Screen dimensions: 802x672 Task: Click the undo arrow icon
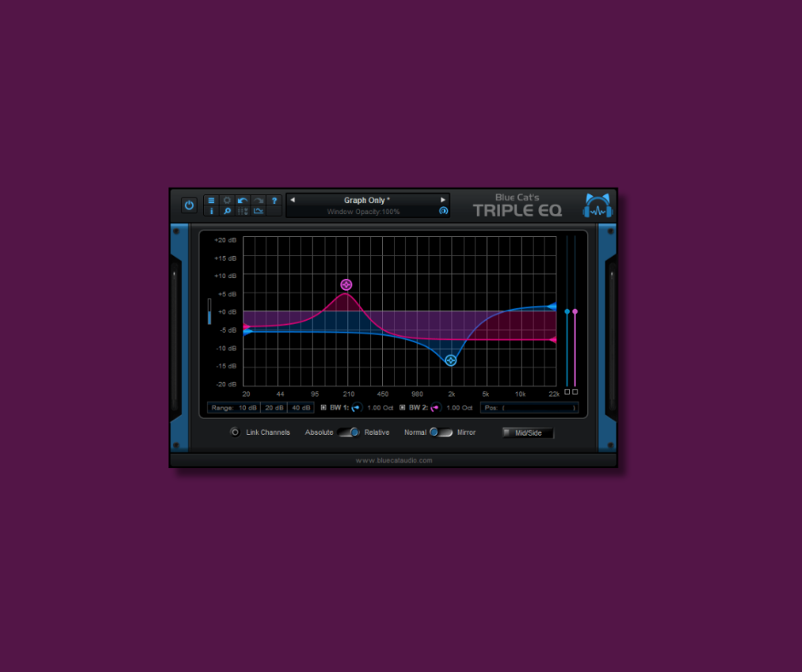(243, 200)
